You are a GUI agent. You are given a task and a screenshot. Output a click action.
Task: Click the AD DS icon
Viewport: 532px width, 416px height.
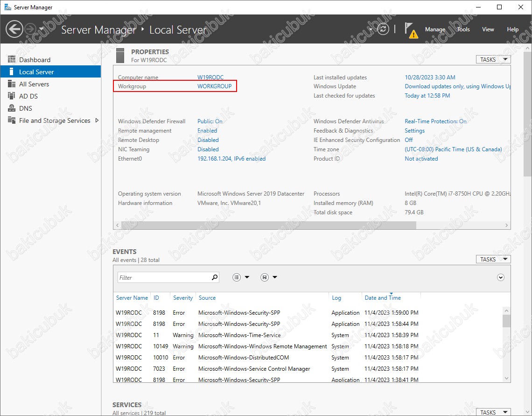(x=12, y=96)
